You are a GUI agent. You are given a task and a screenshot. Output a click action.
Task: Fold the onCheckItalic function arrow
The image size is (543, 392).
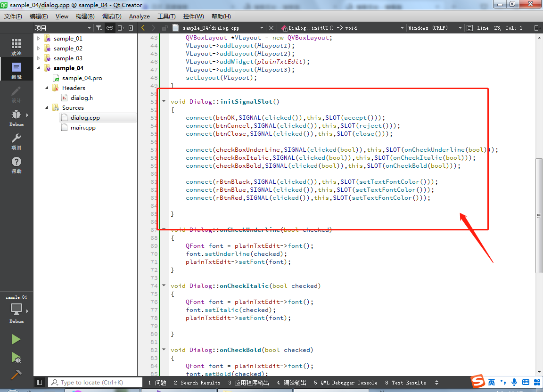point(164,286)
